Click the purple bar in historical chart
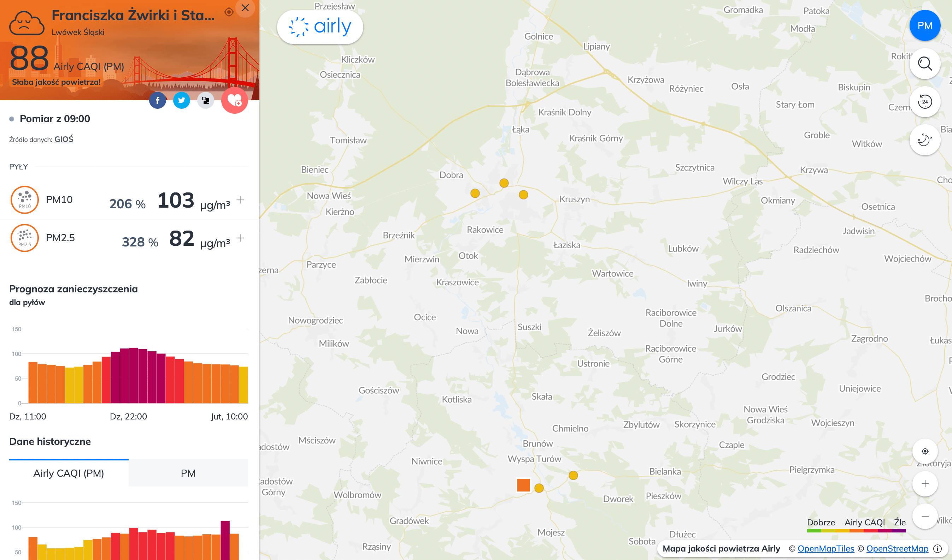The image size is (952, 560). (x=225, y=540)
